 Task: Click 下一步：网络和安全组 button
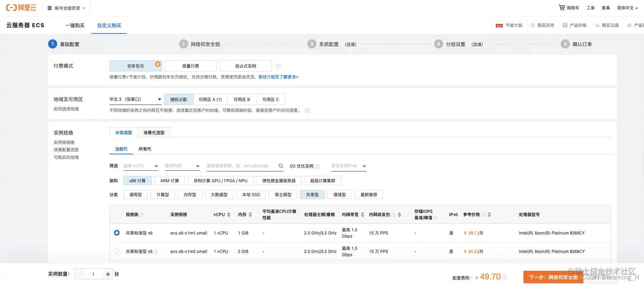[x=553, y=277]
